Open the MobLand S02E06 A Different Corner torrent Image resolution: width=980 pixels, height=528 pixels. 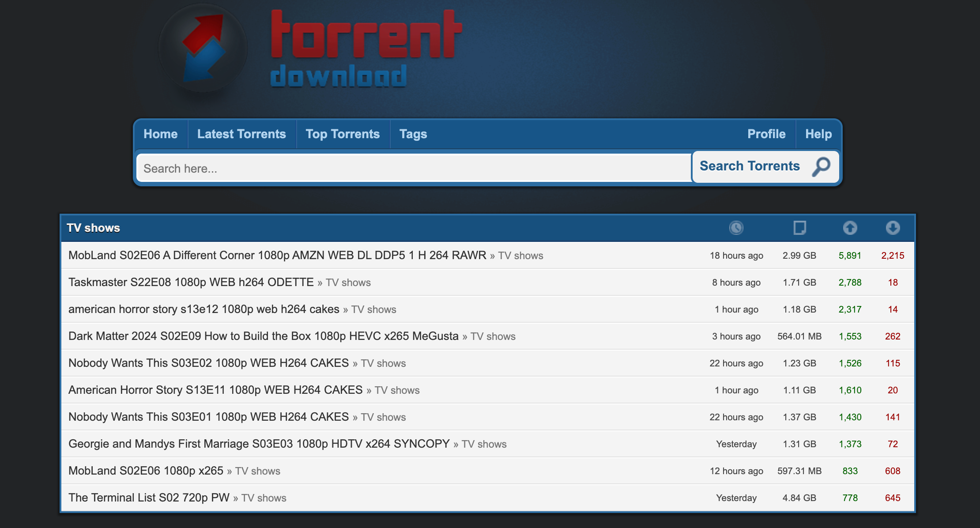click(x=277, y=255)
